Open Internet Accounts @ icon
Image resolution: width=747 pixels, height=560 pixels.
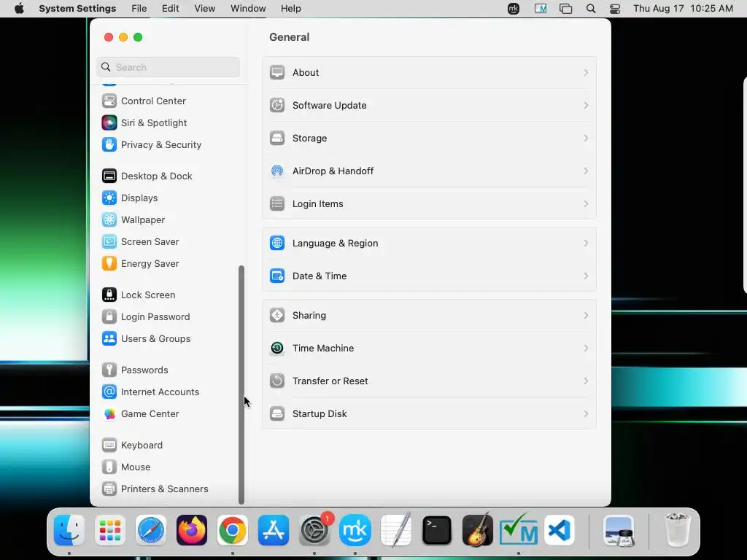(x=109, y=392)
